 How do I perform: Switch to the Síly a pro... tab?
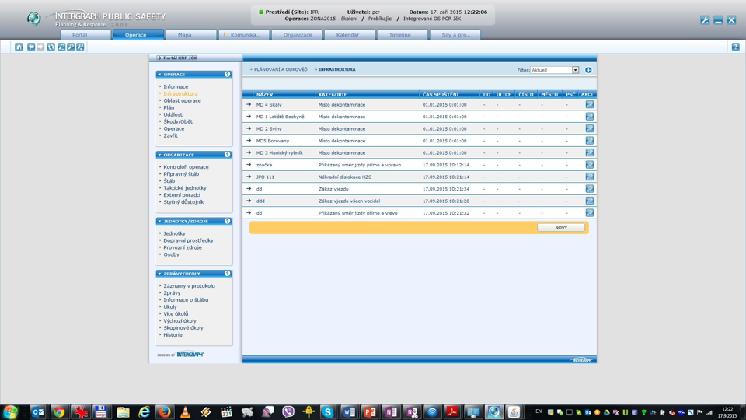[x=455, y=35]
